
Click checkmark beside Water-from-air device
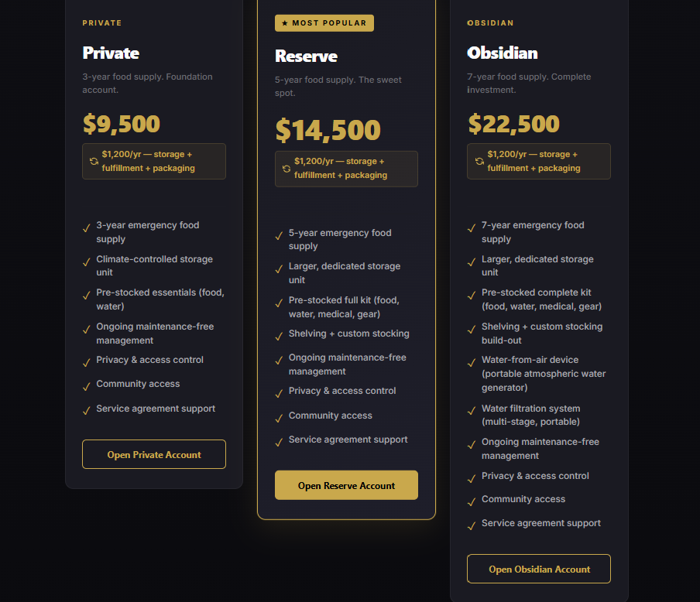(472, 362)
